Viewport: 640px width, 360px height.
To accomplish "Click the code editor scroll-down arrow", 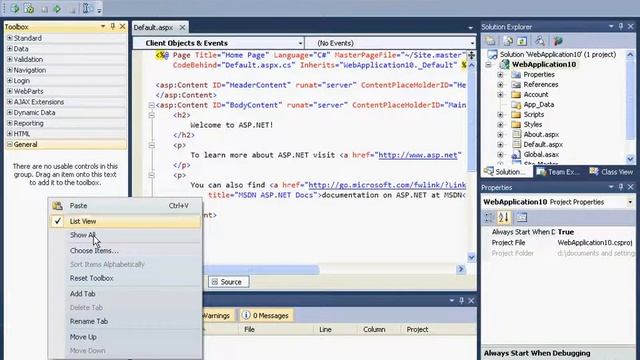I will (x=471, y=257).
